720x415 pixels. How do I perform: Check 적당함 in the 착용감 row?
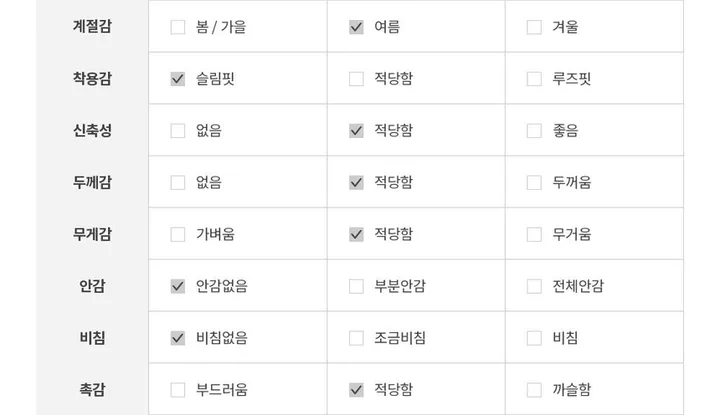[356, 79]
